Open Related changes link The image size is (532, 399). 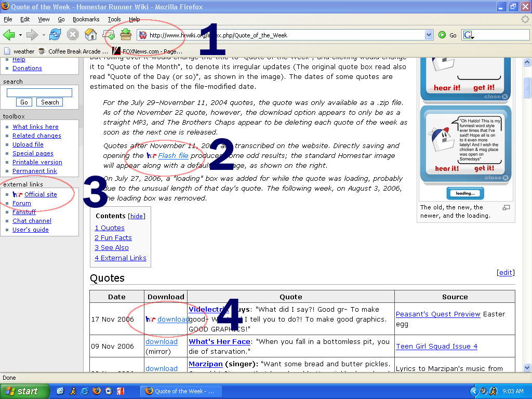click(37, 136)
